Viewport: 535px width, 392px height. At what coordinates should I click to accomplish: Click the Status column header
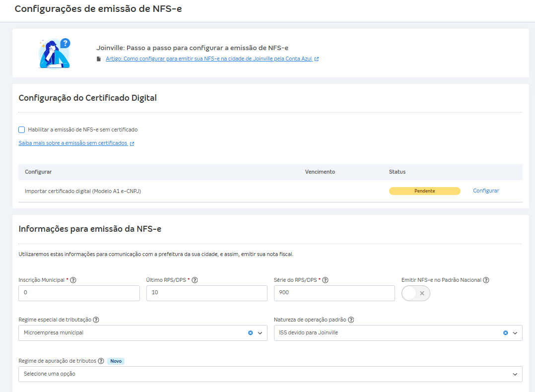click(x=397, y=172)
